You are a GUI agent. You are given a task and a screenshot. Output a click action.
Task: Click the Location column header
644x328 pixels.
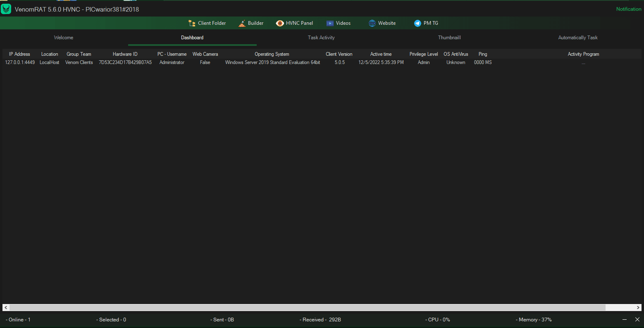(50, 54)
